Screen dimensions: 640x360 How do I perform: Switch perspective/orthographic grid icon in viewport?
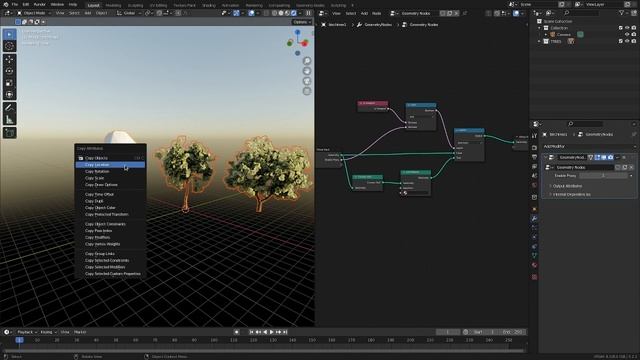(307, 91)
